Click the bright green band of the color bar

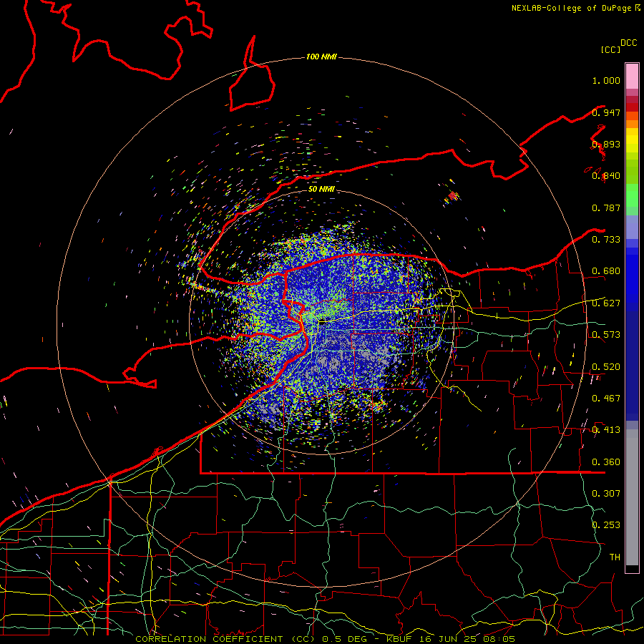click(x=632, y=195)
